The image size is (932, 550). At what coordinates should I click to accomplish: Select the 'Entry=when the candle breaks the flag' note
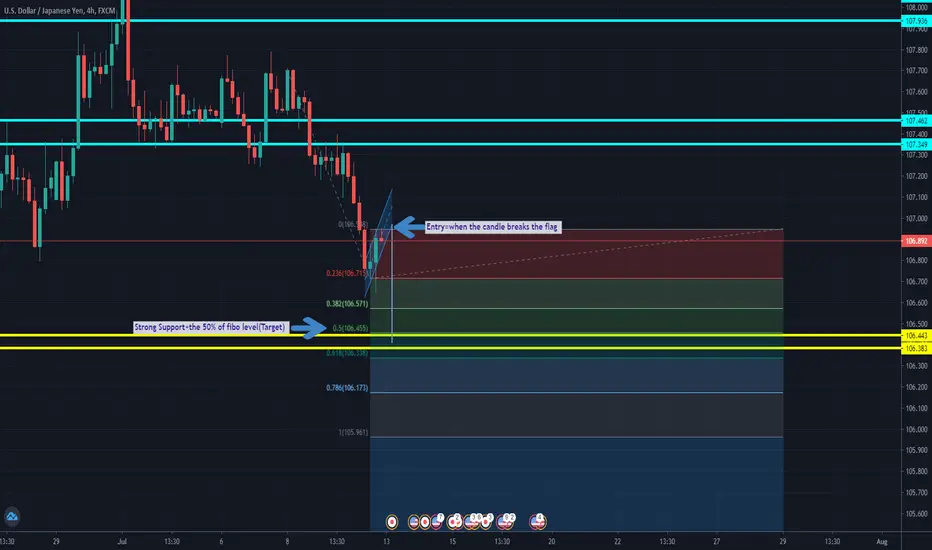pyautogui.click(x=492, y=227)
